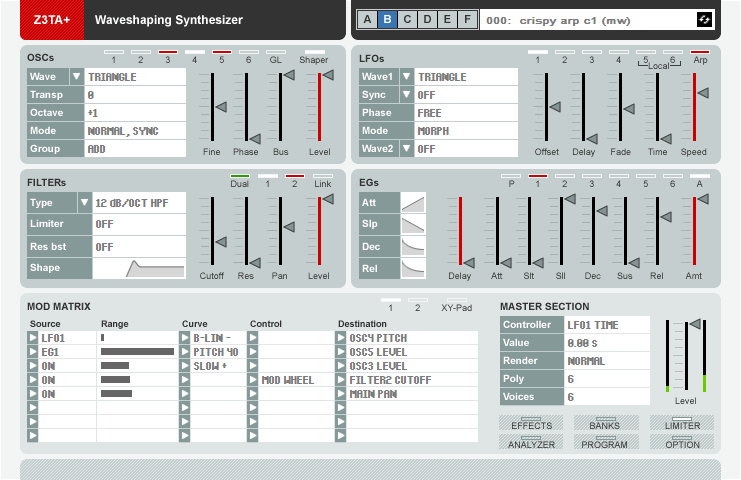This screenshot has height=480, width=741.
Task: Open Curve arrow for SLOW+ row
Action: pos(185,366)
